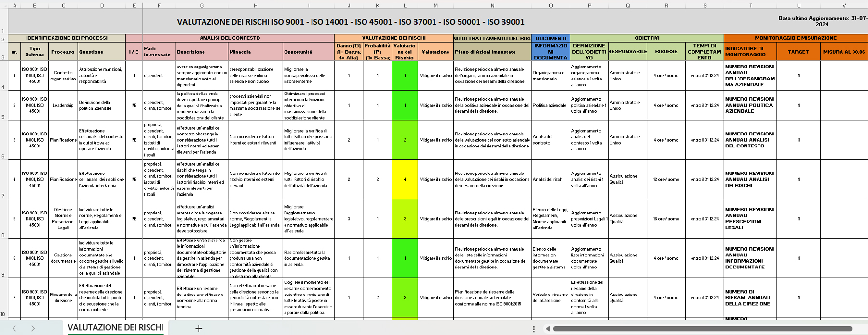This screenshot has height=335, width=868.
Task: Select the Piano di Azioni Impostate header
Action: (492, 52)
